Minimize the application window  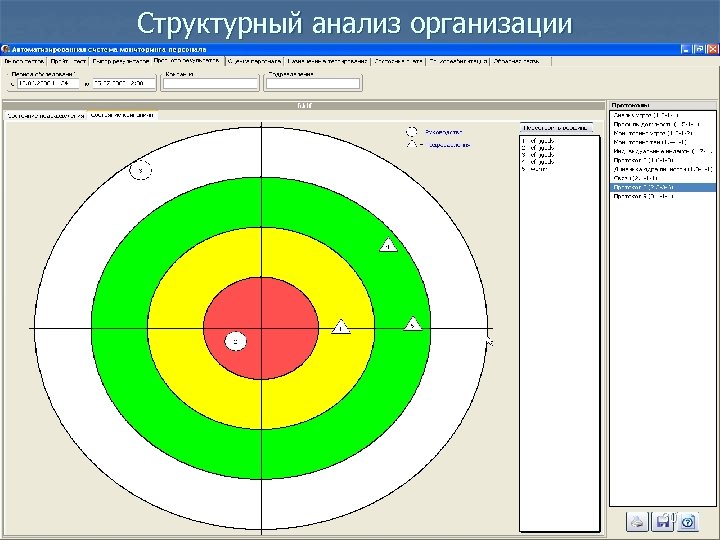(685, 49)
